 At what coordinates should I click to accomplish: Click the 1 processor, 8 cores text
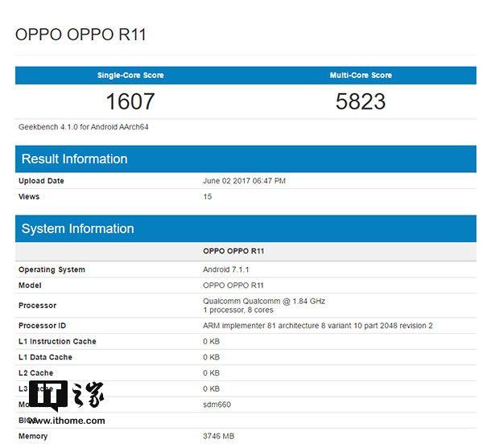click(238, 310)
